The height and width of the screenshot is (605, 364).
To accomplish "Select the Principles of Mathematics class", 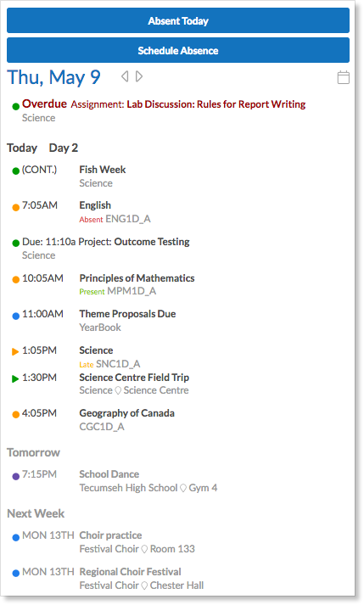I will click(x=137, y=278).
